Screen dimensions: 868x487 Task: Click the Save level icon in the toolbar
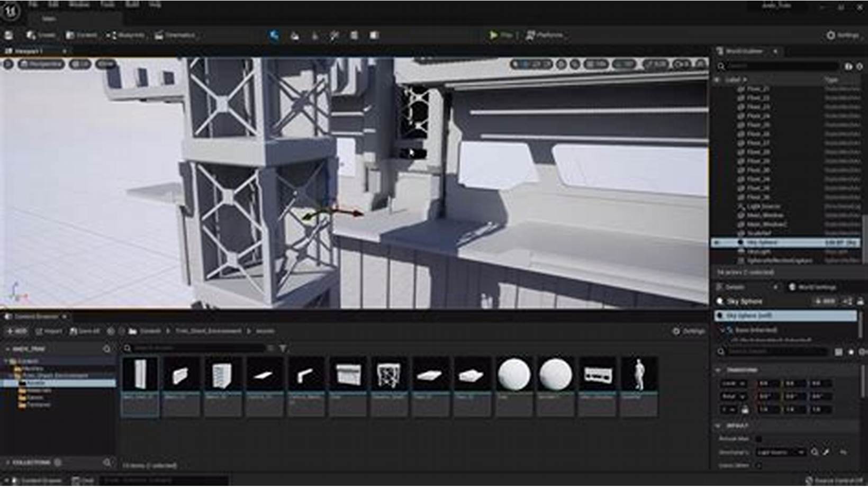click(9, 35)
